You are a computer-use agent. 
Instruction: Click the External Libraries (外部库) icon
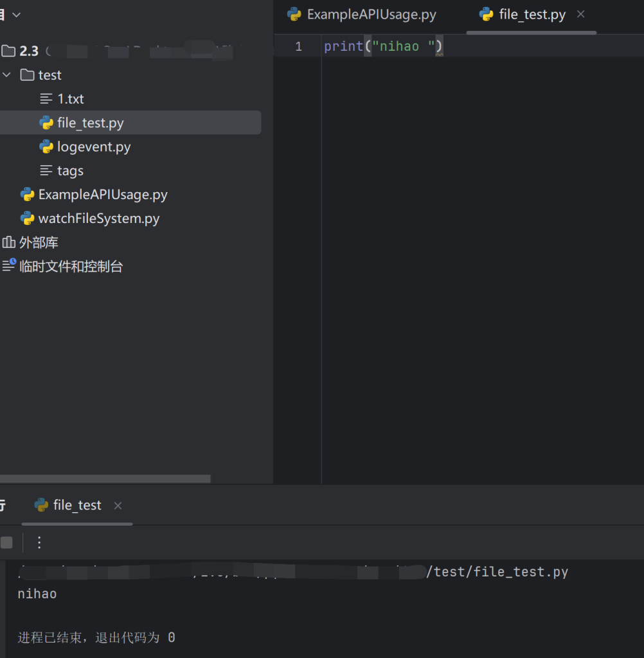point(9,242)
